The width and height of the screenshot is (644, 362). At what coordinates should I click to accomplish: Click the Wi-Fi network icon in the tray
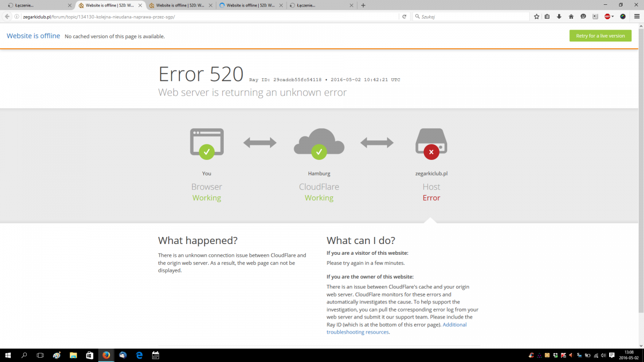[596, 355]
